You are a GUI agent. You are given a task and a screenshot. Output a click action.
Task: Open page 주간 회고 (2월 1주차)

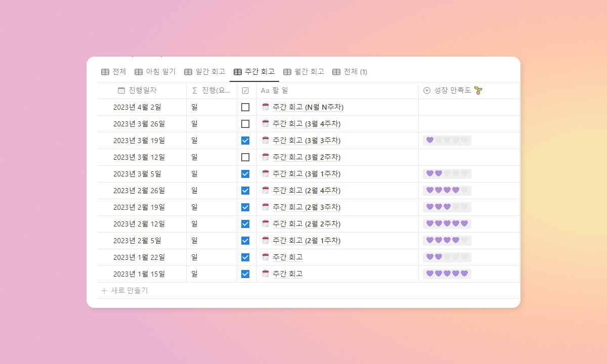tap(307, 241)
